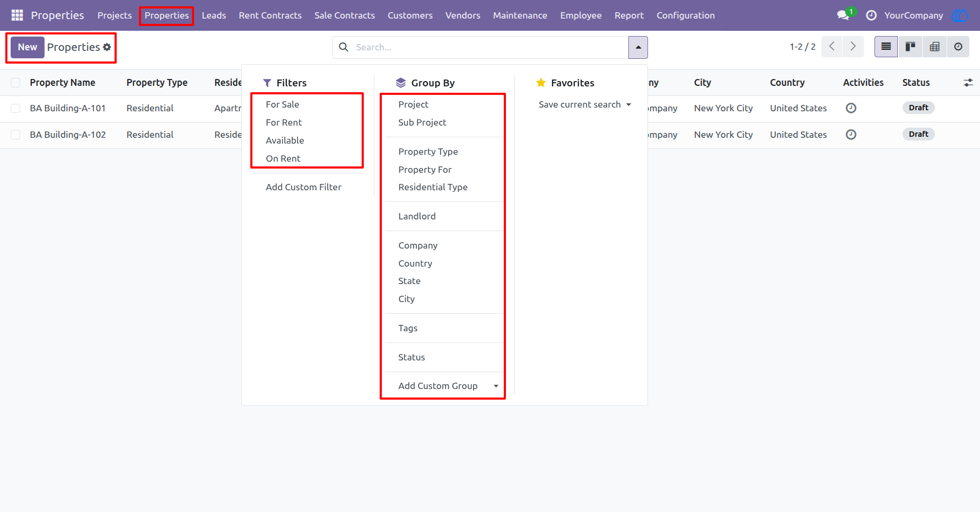Viewport: 980px width, 512px height.
Task: Click the New button
Action: (28, 47)
